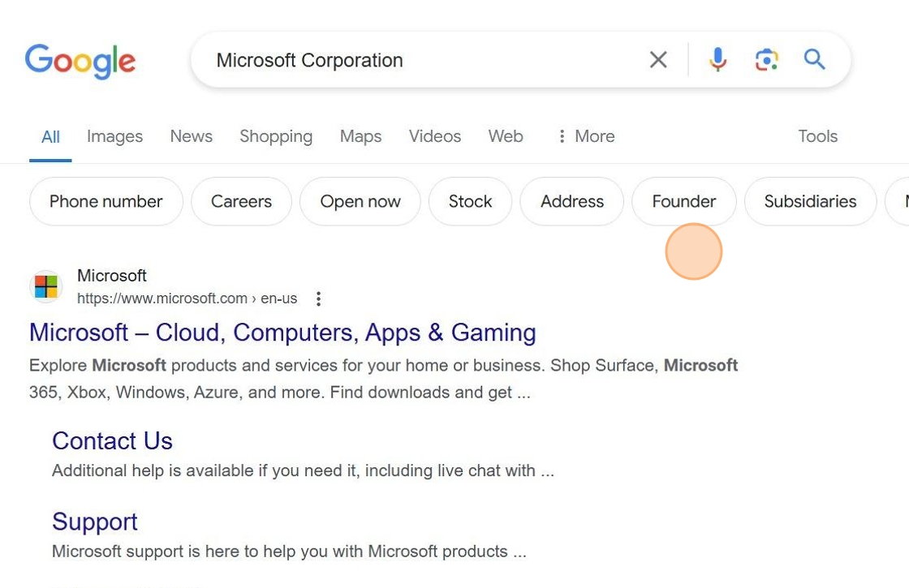Start voice search with microphone icon
The image size is (909, 588).
coord(717,60)
